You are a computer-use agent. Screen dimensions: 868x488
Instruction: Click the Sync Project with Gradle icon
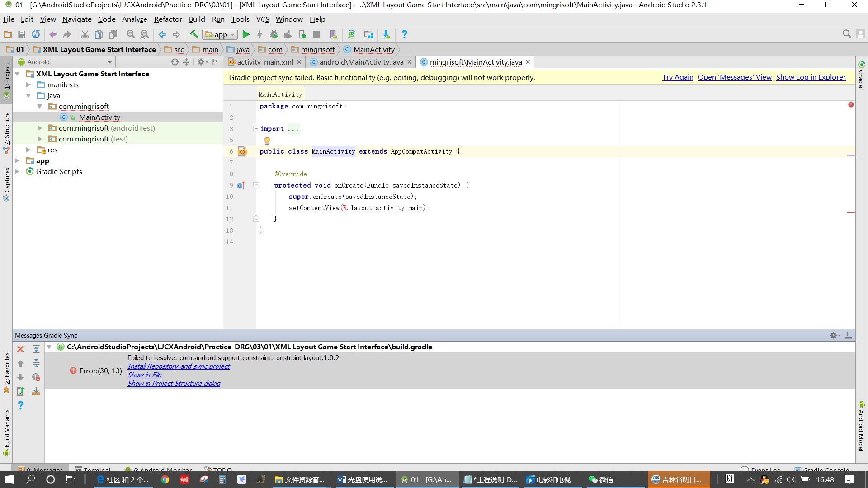[x=351, y=34]
